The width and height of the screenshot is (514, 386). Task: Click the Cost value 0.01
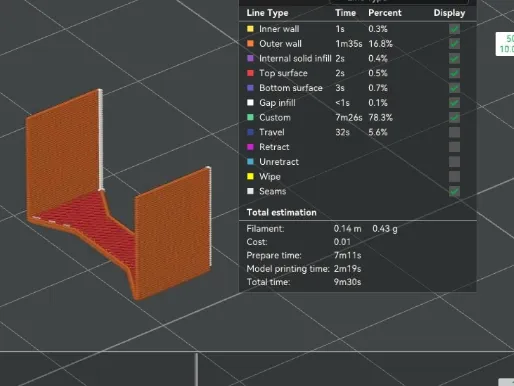pyautogui.click(x=342, y=242)
